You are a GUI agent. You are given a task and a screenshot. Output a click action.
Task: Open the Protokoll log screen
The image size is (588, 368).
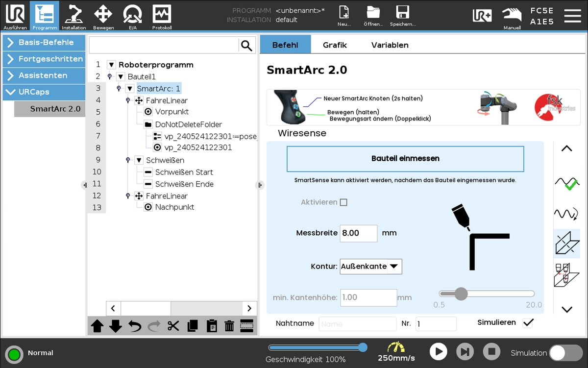(162, 16)
